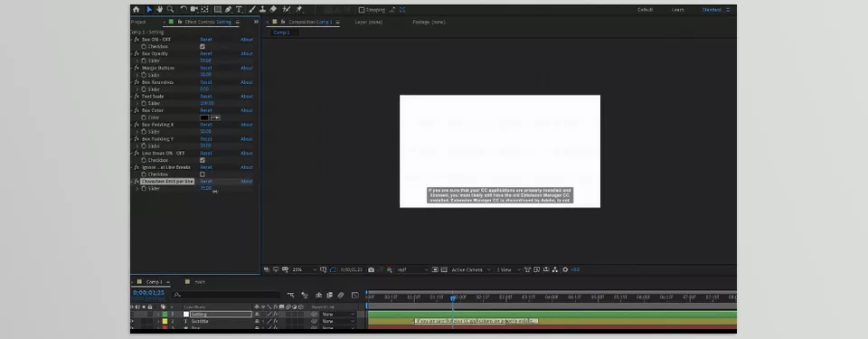Click the Characters limit slider value 75.00
Viewport: 868px width, 339px height.
pyautogui.click(x=206, y=188)
